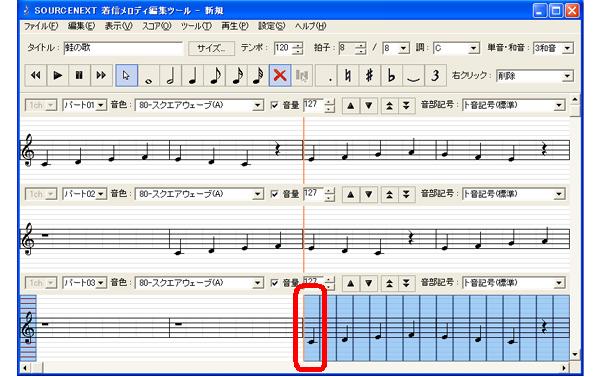
Task: Open the 設定(S) menu
Action: tap(272, 26)
